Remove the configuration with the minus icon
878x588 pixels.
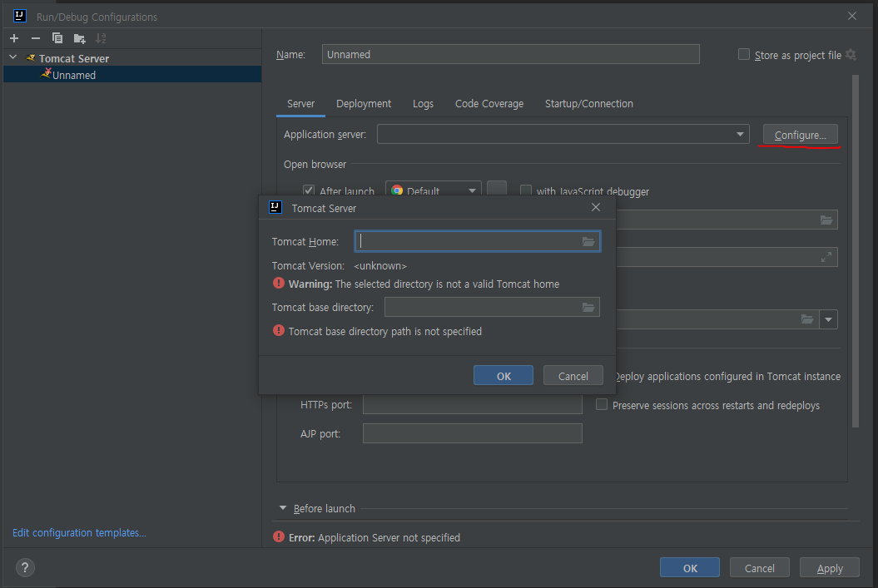36,38
